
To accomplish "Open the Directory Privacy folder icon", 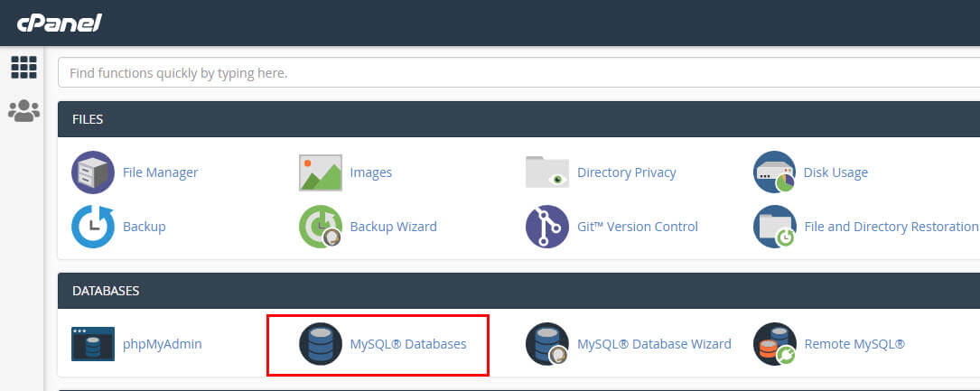I will click(x=546, y=172).
